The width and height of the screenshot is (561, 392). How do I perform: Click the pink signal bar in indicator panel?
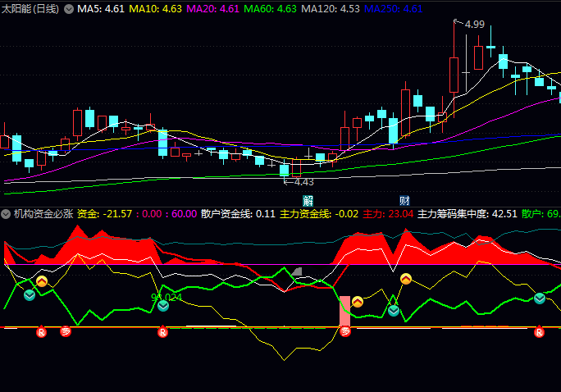coord(345,311)
